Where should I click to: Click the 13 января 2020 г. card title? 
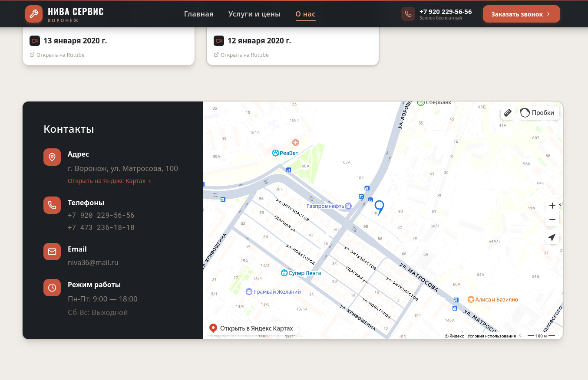pos(75,41)
